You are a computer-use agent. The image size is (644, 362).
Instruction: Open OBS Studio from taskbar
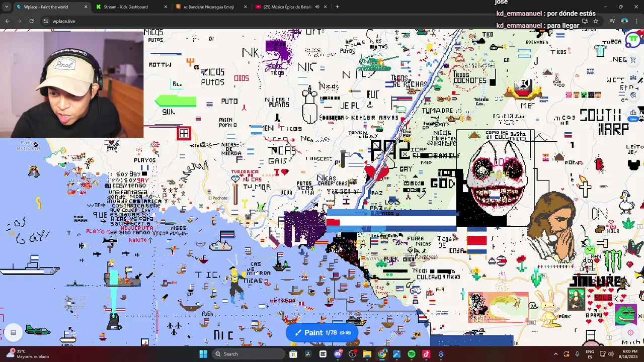click(353, 354)
